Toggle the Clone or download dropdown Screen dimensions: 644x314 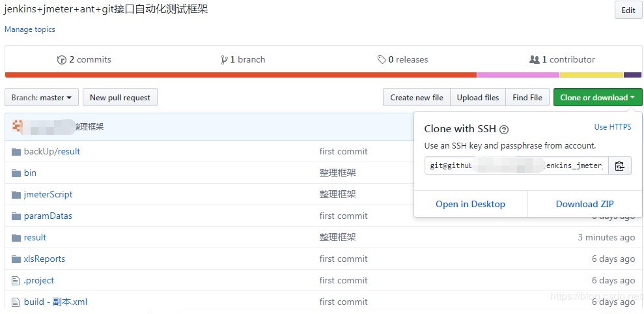pos(598,98)
